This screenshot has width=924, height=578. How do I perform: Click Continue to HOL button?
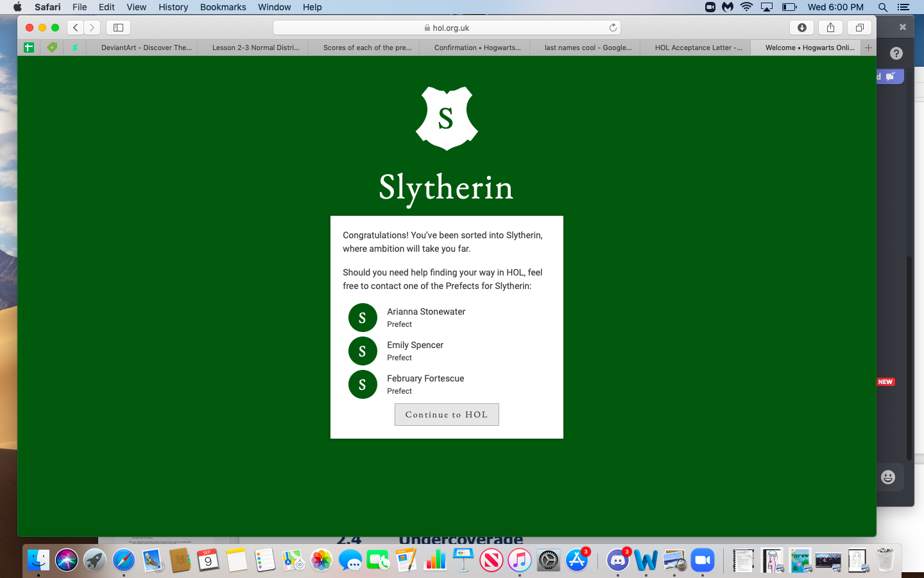447,414
